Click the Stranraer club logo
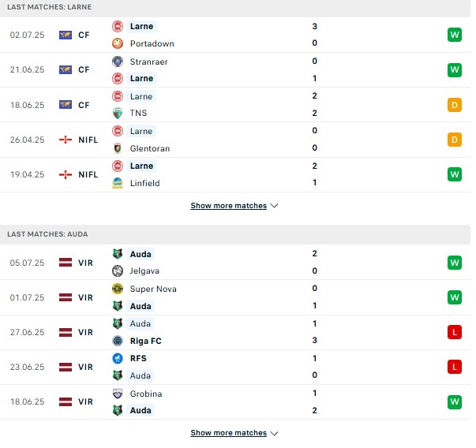The height and width of the screenshot is (448, 476). click(x=118, y=62)
